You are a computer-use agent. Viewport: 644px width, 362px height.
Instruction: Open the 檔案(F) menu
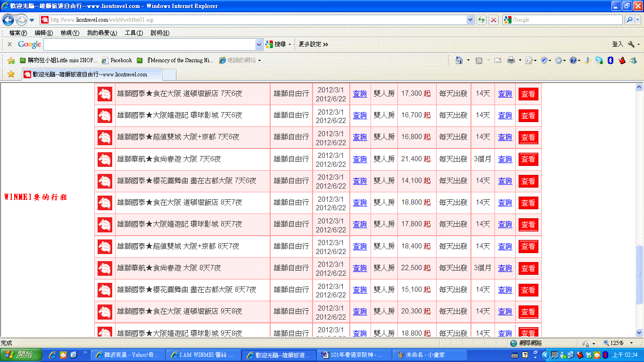click(x=18, y=33)
